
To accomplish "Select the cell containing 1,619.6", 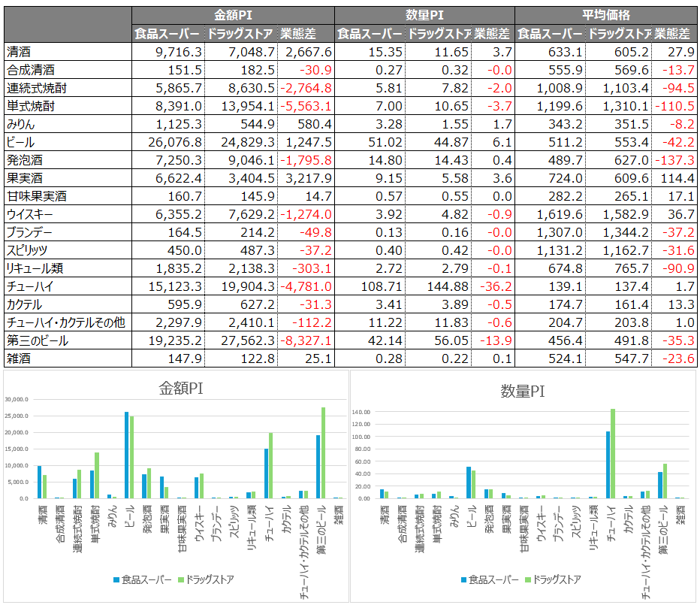I will click(x=551, y=214).
